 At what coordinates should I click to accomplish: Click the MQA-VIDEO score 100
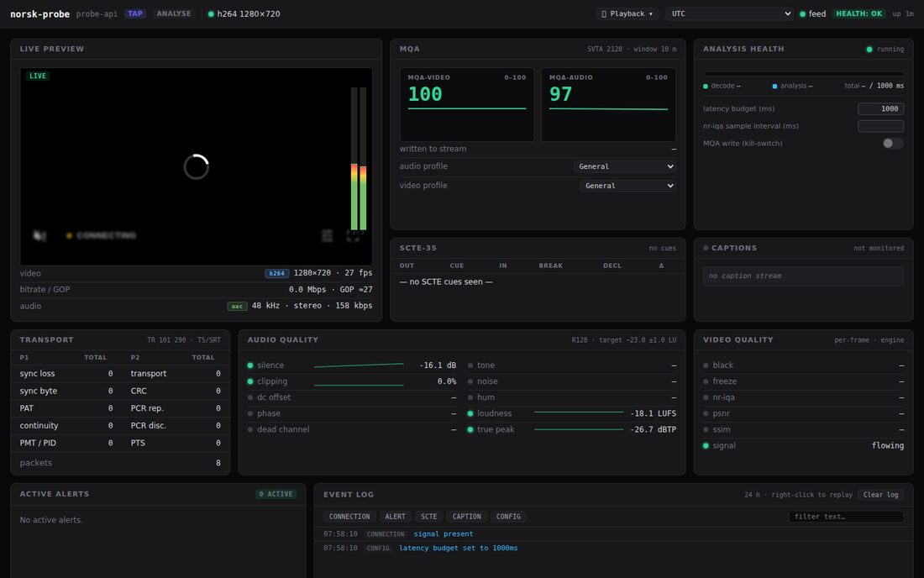(x=425, y=94)
